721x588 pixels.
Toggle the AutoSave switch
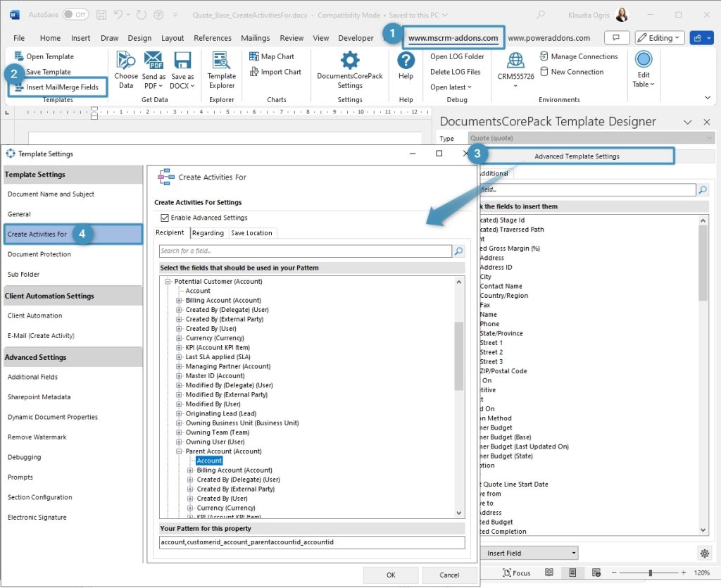click(x=75, y=15)
